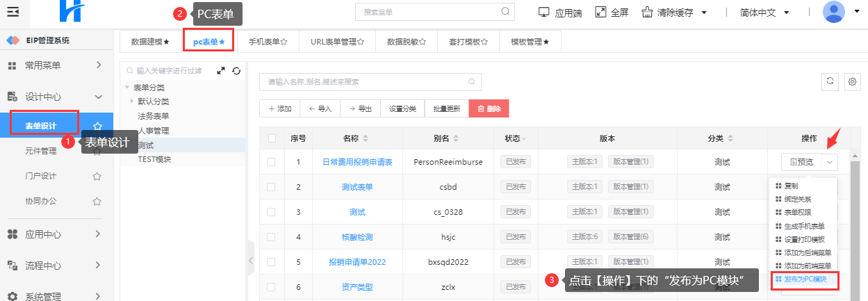This screenshot has height=301, width=868.
Task: Open dropdown arrow next to 预览 button
Action: 830,162
